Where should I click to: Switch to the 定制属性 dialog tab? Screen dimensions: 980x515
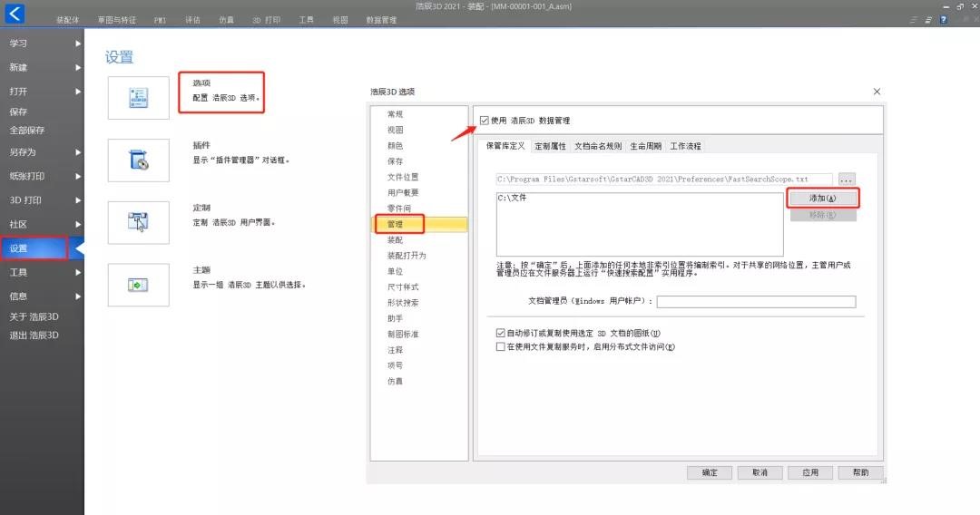550,146
